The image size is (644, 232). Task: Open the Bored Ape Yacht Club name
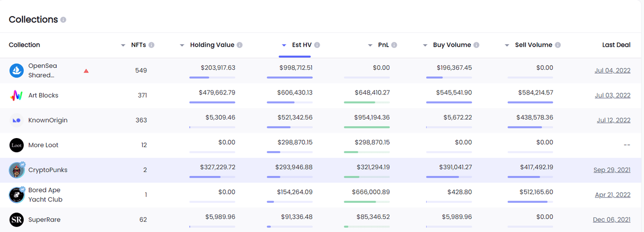(x=45, y=195)
